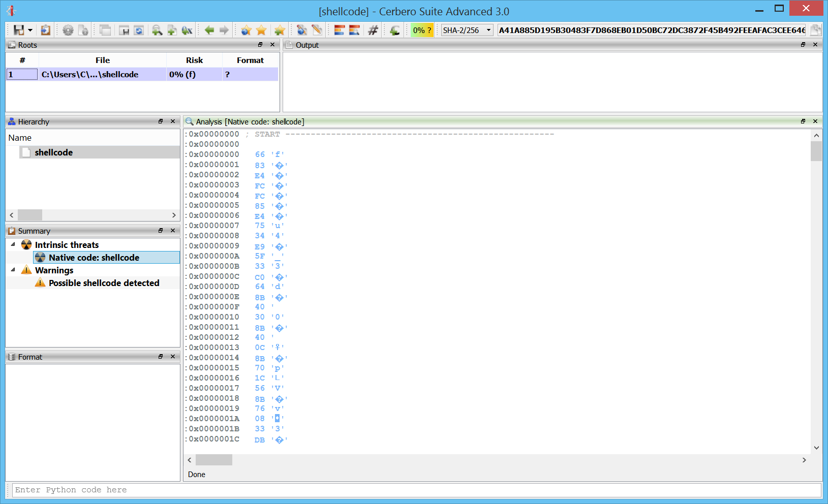Click the colored layout bars icon
828x504 pixels.
pos(339,30)
